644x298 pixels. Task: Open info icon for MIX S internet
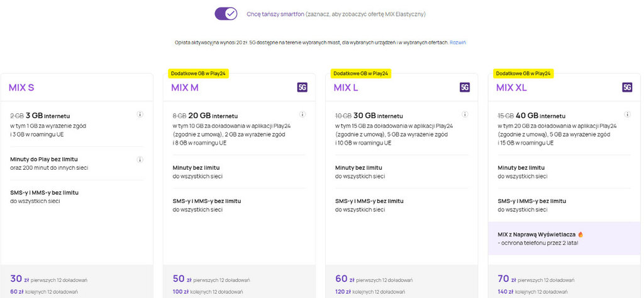point(140,114)
